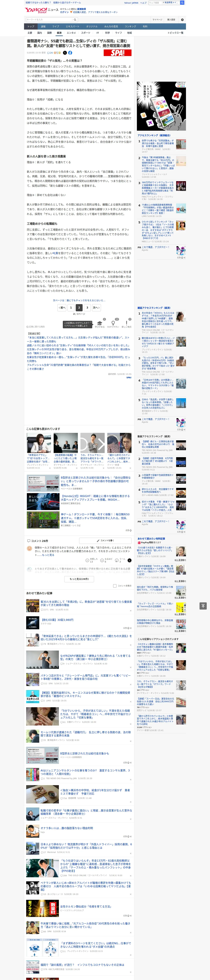210x980 pixels.
Task: Open the article's comment count icon
Action: tap(50, 53)
